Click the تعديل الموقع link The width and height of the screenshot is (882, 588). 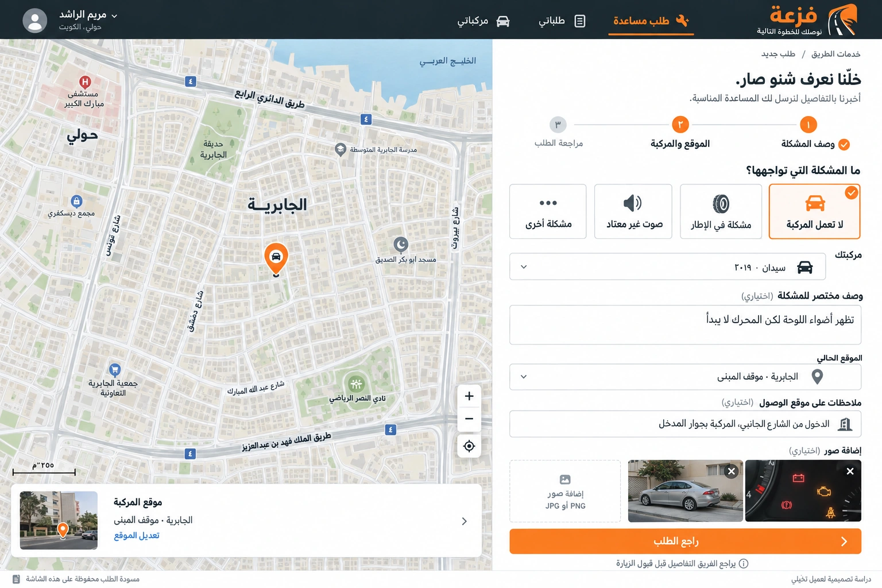(x=137, y=535)
